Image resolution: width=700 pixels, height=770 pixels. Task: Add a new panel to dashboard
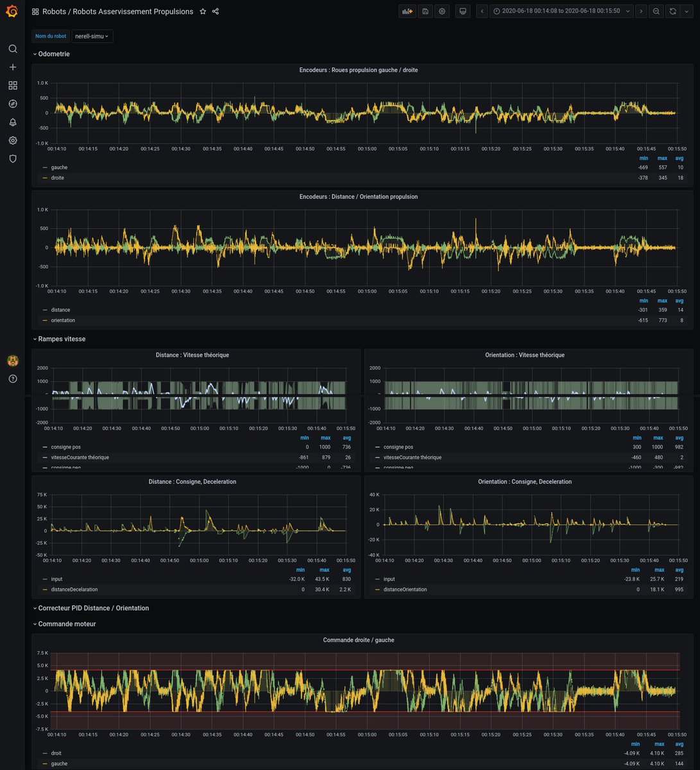click(x=407, y=11)
